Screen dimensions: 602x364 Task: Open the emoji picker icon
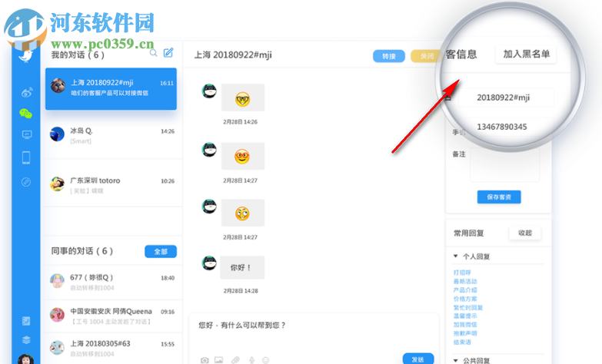(265, 360)
